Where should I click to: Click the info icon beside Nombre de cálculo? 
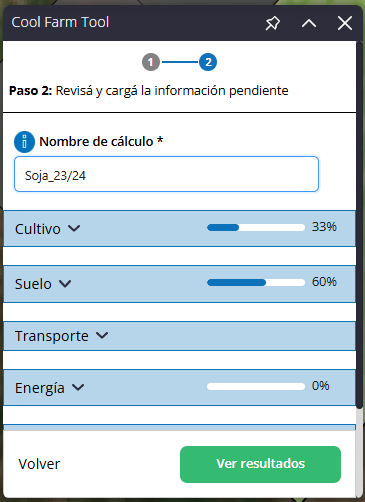(x=24, y=142)
